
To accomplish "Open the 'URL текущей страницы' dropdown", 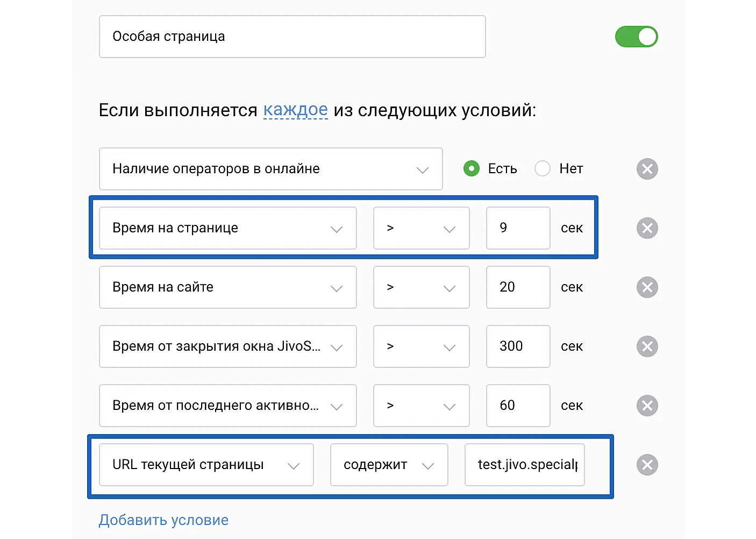I will click(206, 465).
